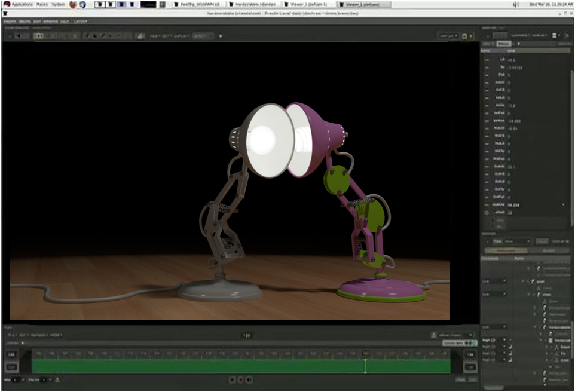Open the third Link dropdown in the outliner

coord(494,327)
